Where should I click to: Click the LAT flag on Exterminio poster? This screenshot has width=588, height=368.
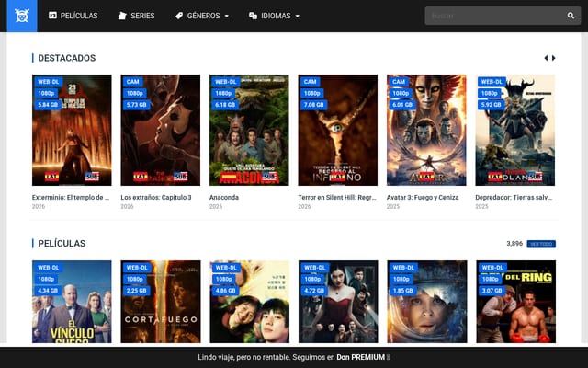pyautogui.click(x=51, y=176)
